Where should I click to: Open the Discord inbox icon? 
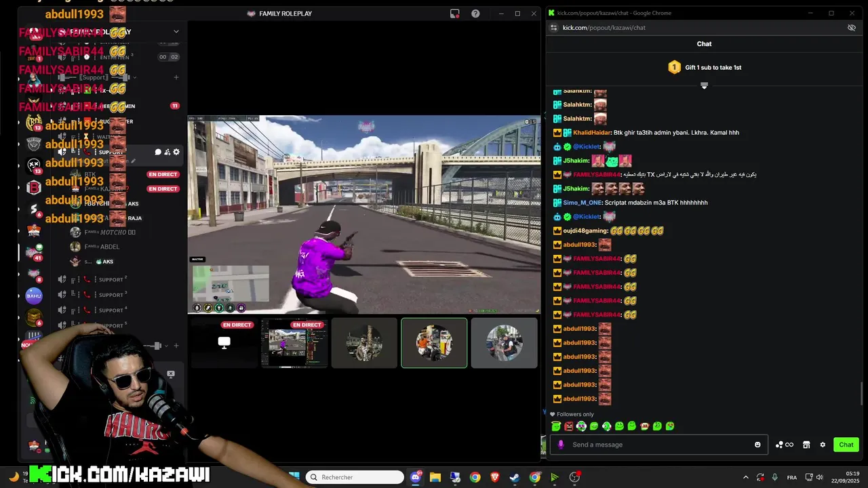[455, 14]
